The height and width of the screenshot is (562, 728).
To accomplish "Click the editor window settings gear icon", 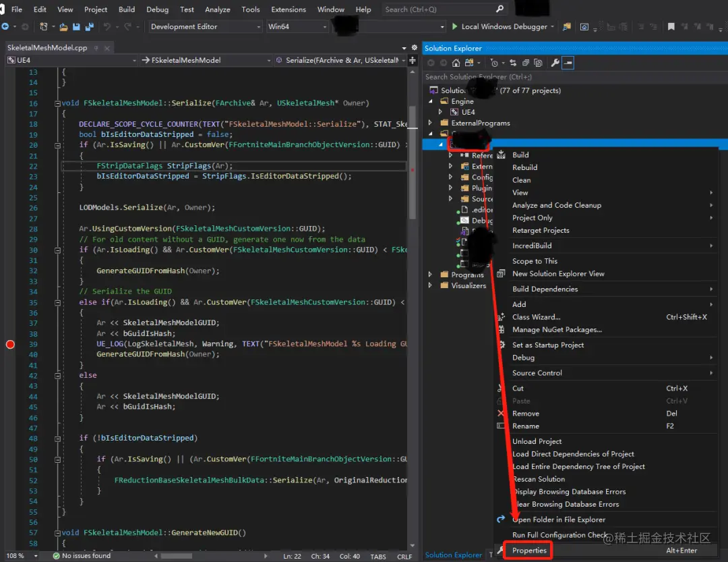I will (415, 47).
